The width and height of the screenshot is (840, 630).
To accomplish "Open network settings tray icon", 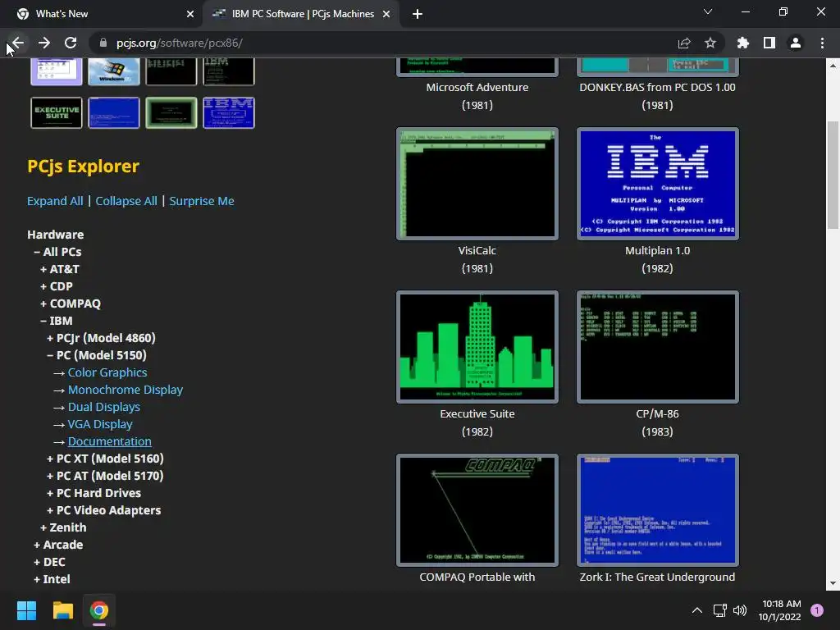I will click(x=720, y=610).
